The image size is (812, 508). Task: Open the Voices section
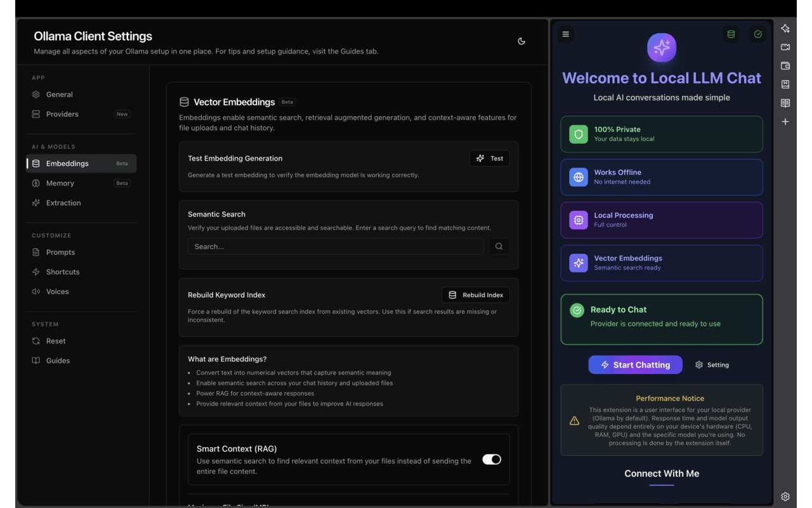click(81, 292)
